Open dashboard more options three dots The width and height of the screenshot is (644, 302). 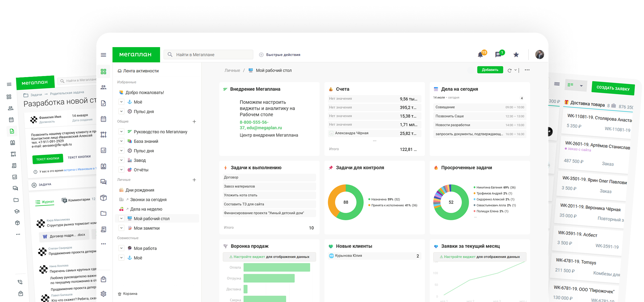pos(527,70)
